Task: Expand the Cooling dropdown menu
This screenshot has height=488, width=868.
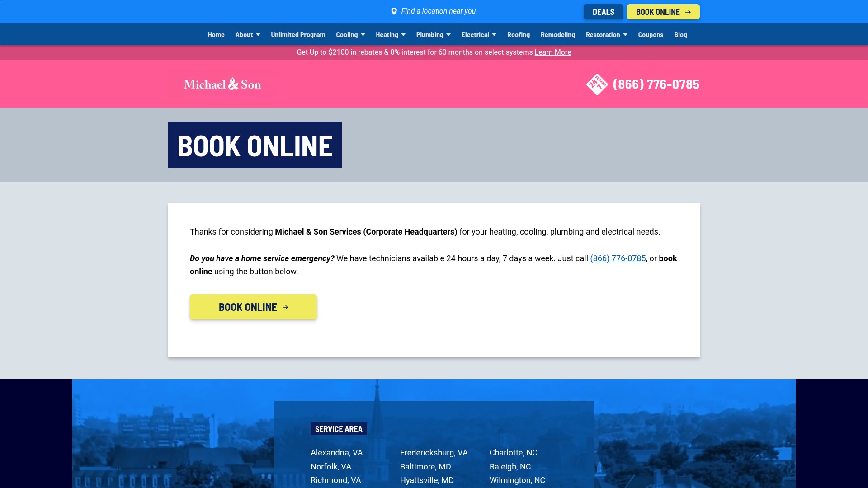Action: coord(350,35)
